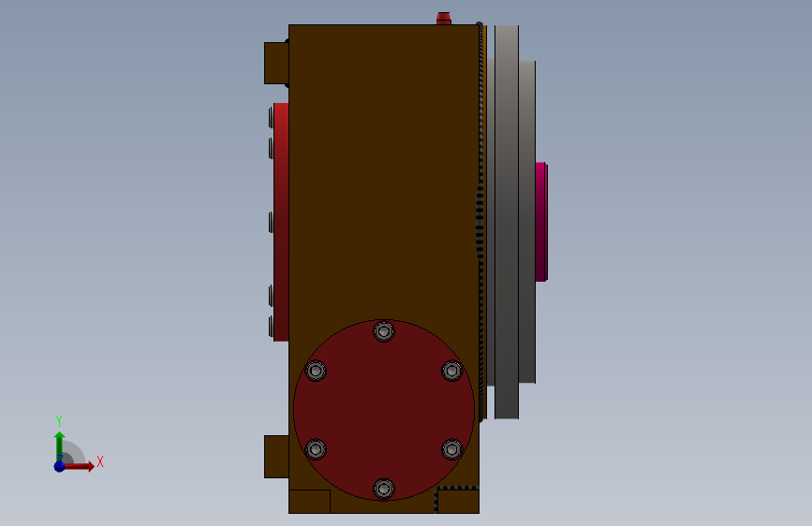Select the large gray pulley disc
Screen dimensions: 812x526
click(507, 222)
